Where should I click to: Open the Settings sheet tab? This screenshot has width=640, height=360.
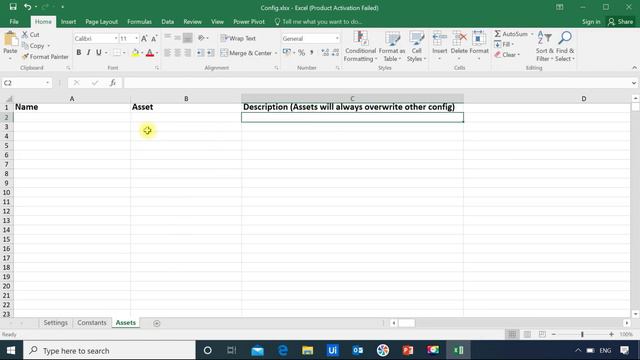tap(56, 322)
